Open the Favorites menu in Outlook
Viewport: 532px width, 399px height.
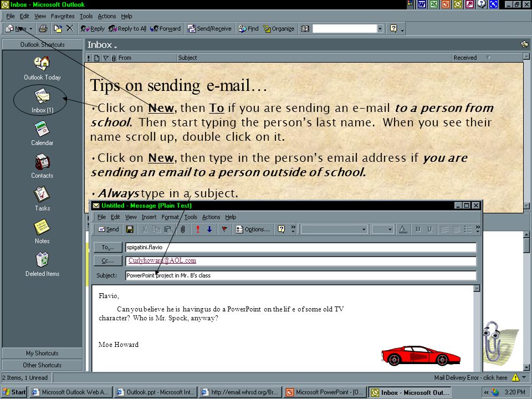click(63, 16)
